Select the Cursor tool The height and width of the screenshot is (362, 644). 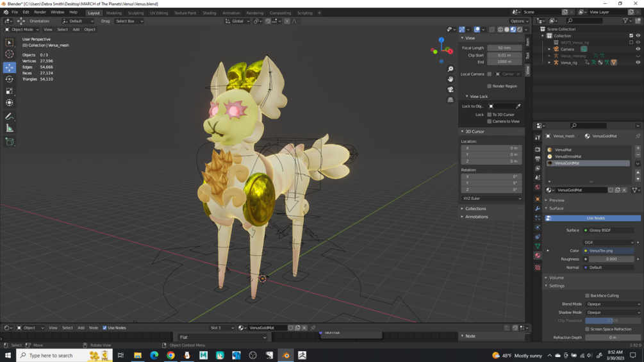pyautogui.click(x=10, y=54)
